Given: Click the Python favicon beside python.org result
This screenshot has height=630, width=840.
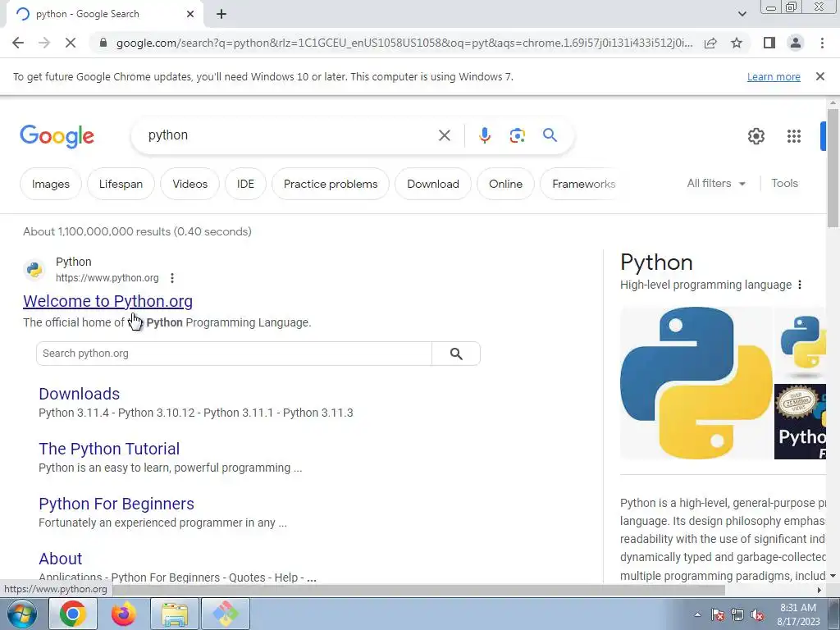Looking at the screenshot, I should (x=34, y=269).
